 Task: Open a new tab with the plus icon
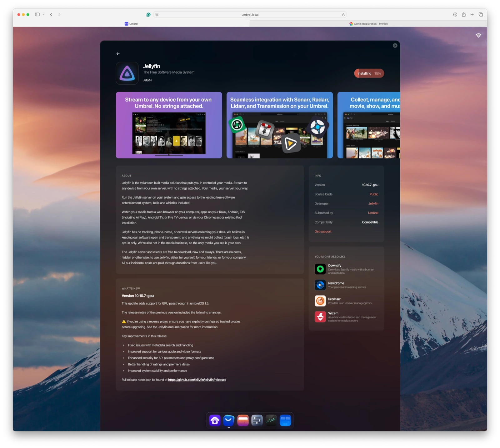click(x=472, y=15)
